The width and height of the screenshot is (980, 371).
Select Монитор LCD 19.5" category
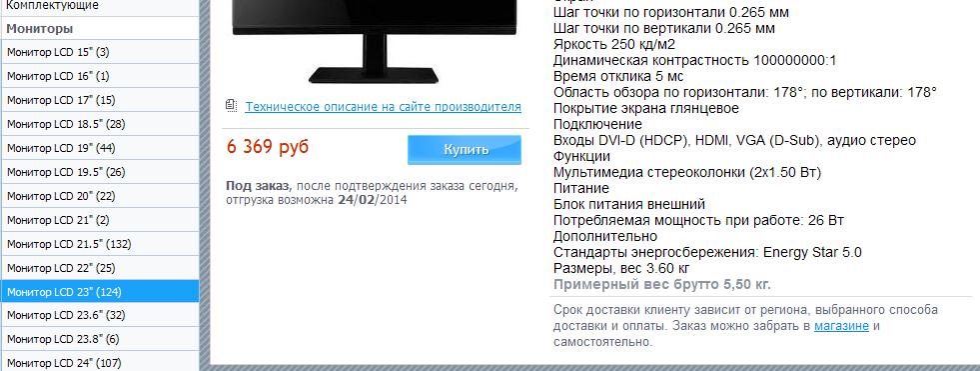pos(100,172)
